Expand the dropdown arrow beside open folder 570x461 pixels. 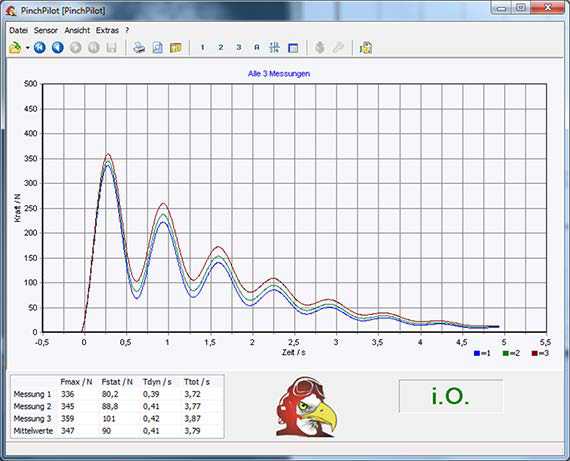(x=28, y=48)
